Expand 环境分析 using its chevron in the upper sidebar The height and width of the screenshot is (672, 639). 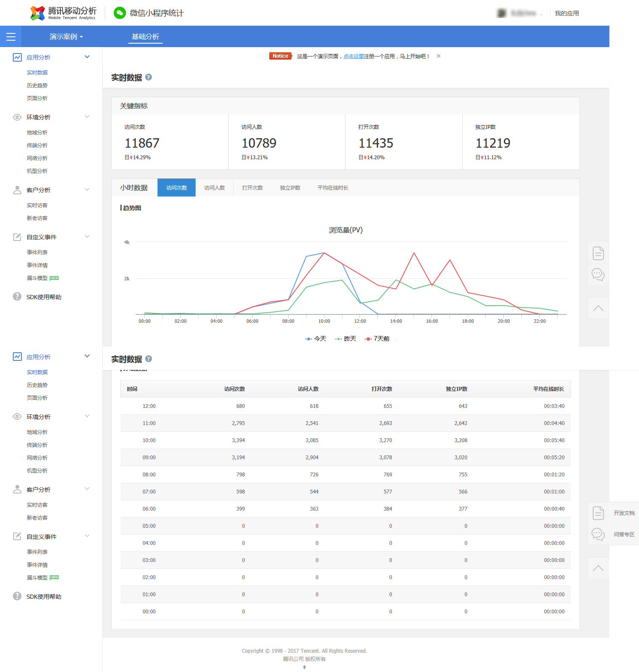(87, 116)
